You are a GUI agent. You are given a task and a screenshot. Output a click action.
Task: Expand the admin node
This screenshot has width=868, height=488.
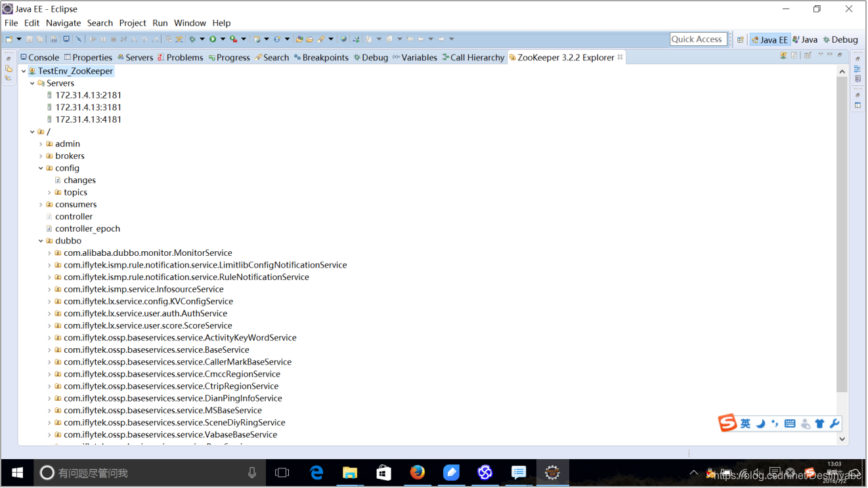click(41, 144)
